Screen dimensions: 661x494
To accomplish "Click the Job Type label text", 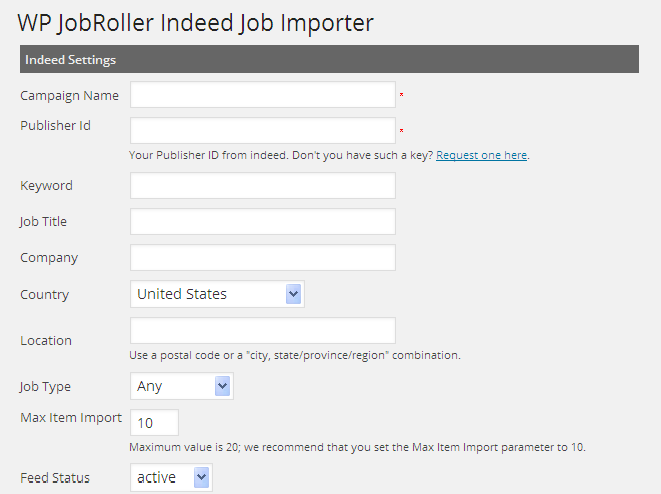I will point(45,387).
